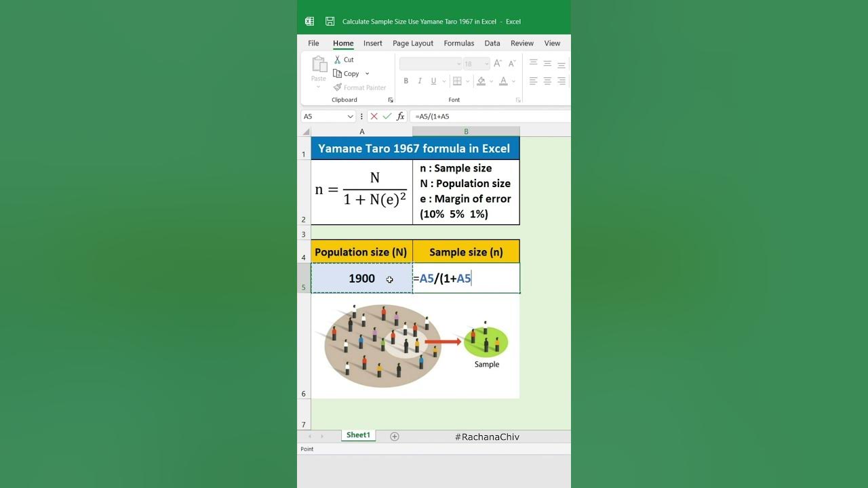868x488 pixels.
Task: Select row 2 header
Action: (x=304, y=192)
